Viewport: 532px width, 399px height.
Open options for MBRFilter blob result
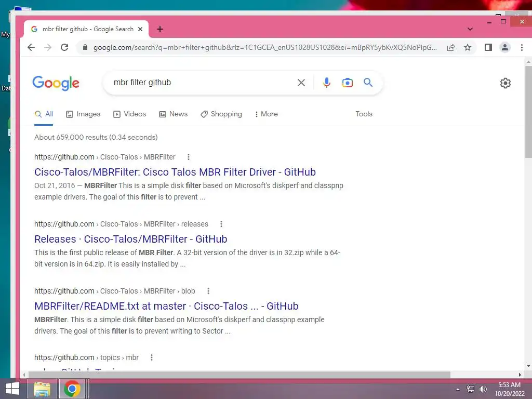208,291
